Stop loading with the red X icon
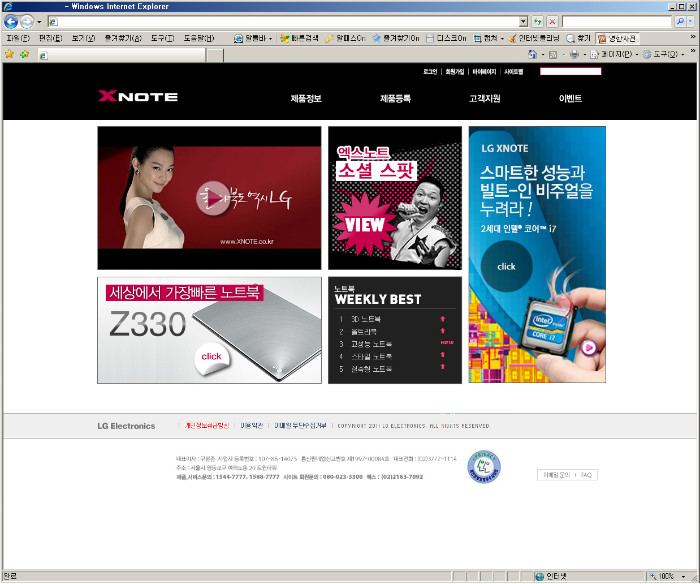The height and width of the screenshot is (584, 700). (553, 21)
